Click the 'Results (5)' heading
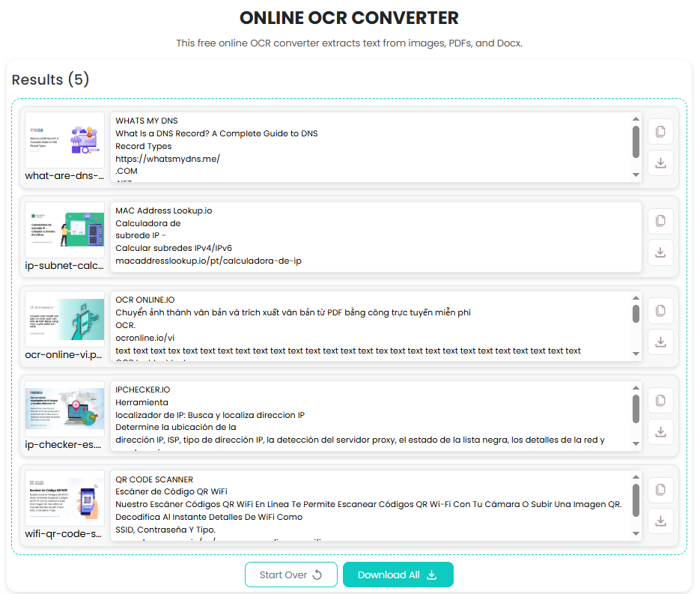 (50, 79)
